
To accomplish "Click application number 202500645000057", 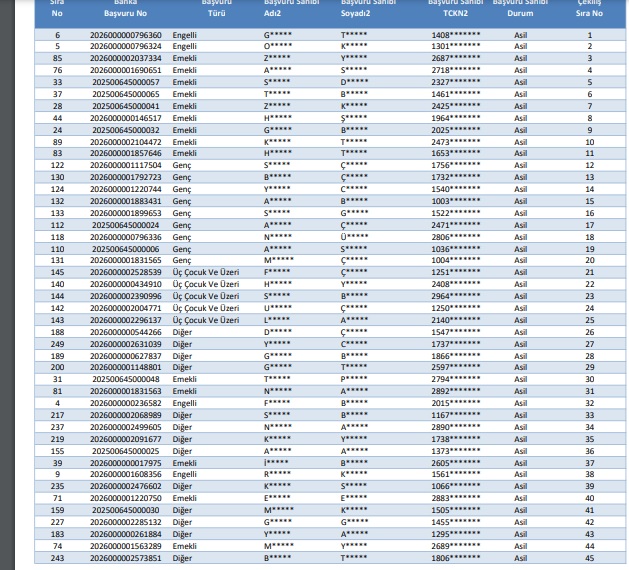I will [x=125, y=83].
